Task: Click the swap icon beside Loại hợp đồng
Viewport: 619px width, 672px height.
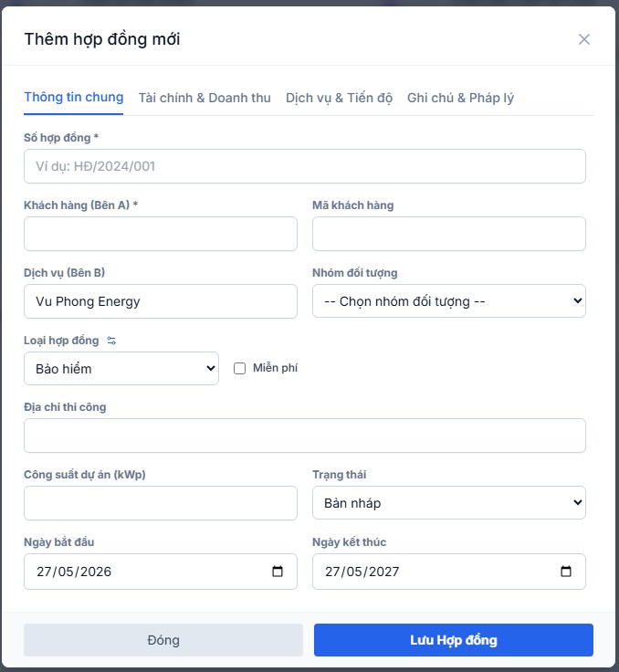Action: pyautogui.click(x=111, y=341)
